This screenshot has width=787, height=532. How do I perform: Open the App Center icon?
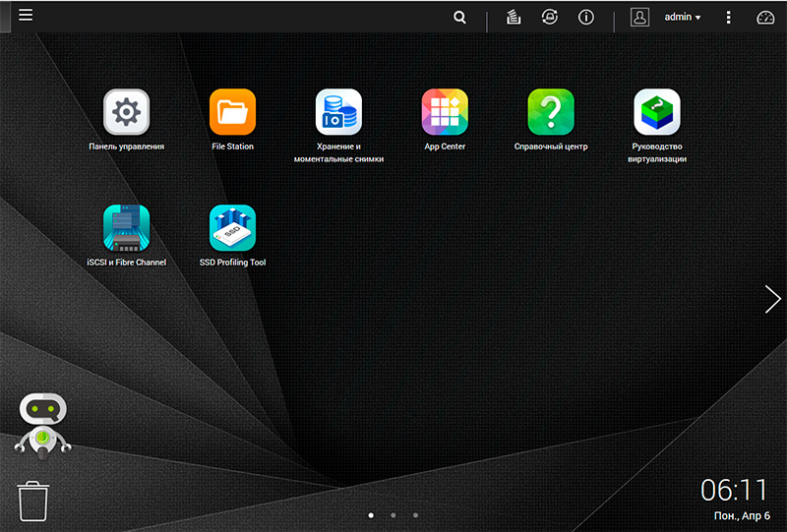(x=445, y=112)
